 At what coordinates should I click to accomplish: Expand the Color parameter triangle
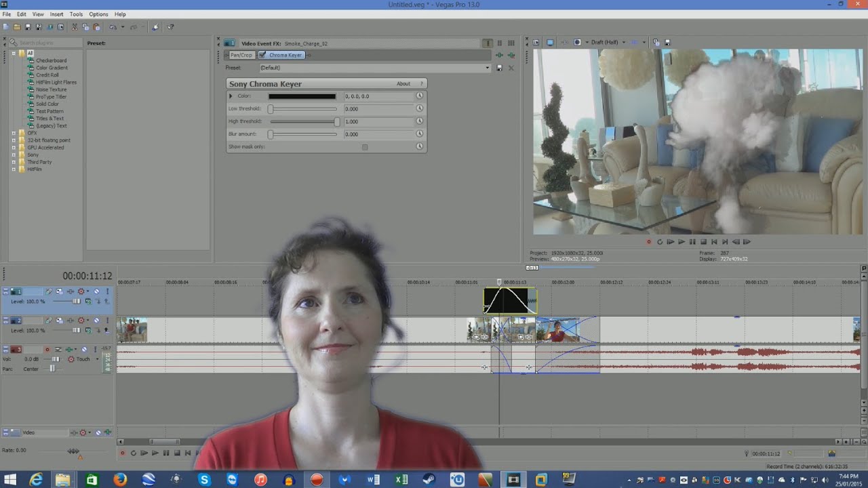tap(231, 96)
